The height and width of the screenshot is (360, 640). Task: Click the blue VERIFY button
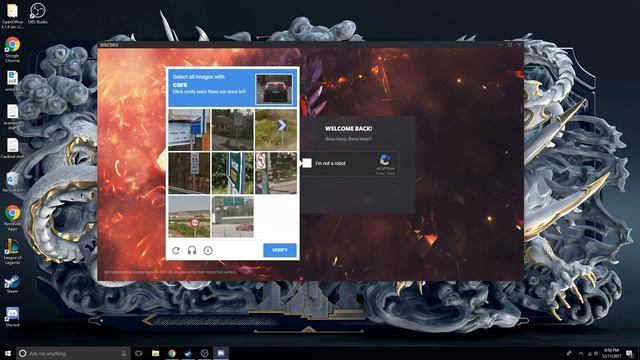point(280,250)
